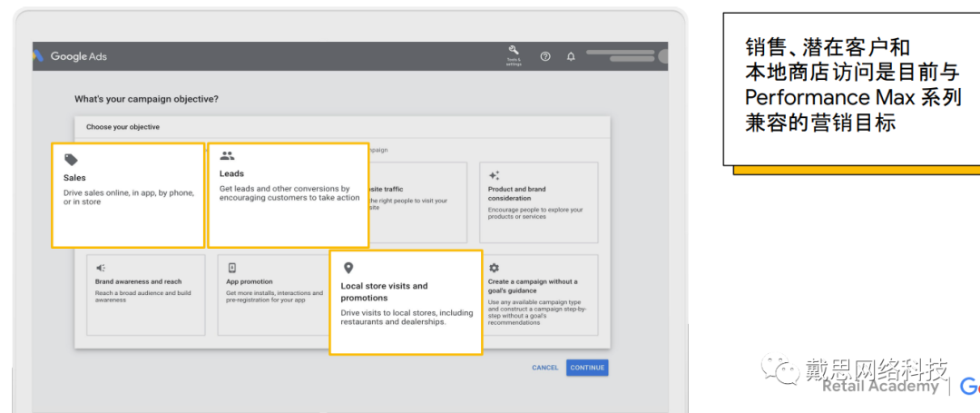The width and height of the screenshot is (980, 413).
Task: Click the Google Ads logo
Action: [70, 56]
